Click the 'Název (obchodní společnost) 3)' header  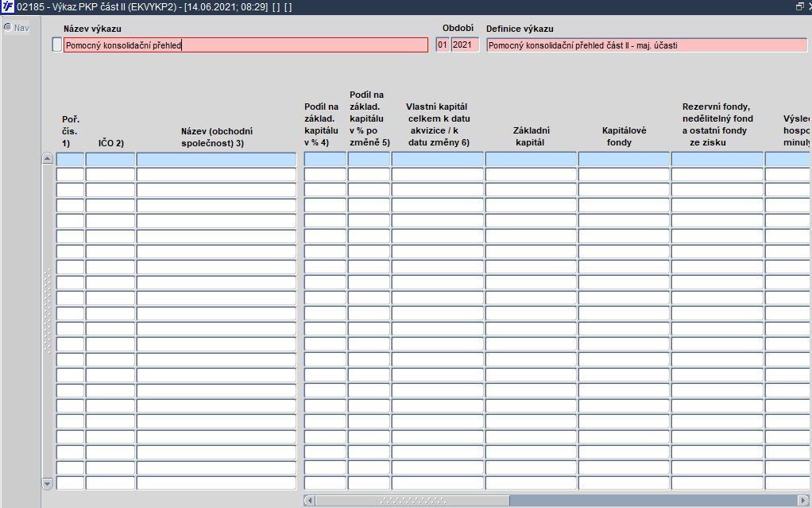[x=217, y=138]
